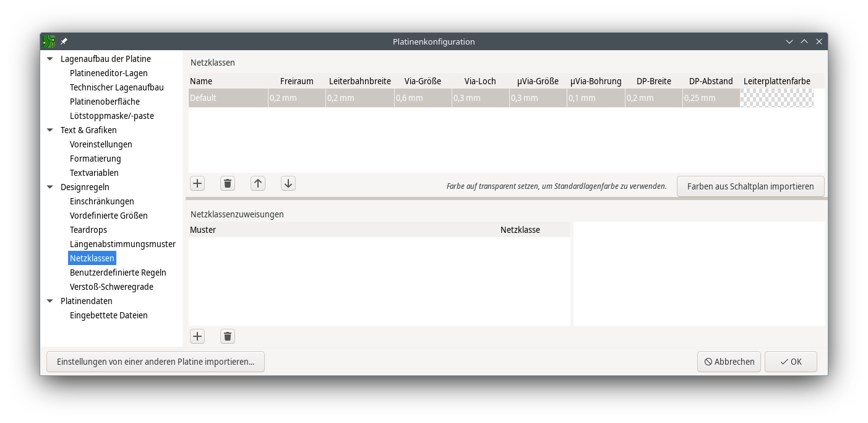Collapse the Platinendaten tree section
This screenshot has width=868, height=423.
click(50, 301)
